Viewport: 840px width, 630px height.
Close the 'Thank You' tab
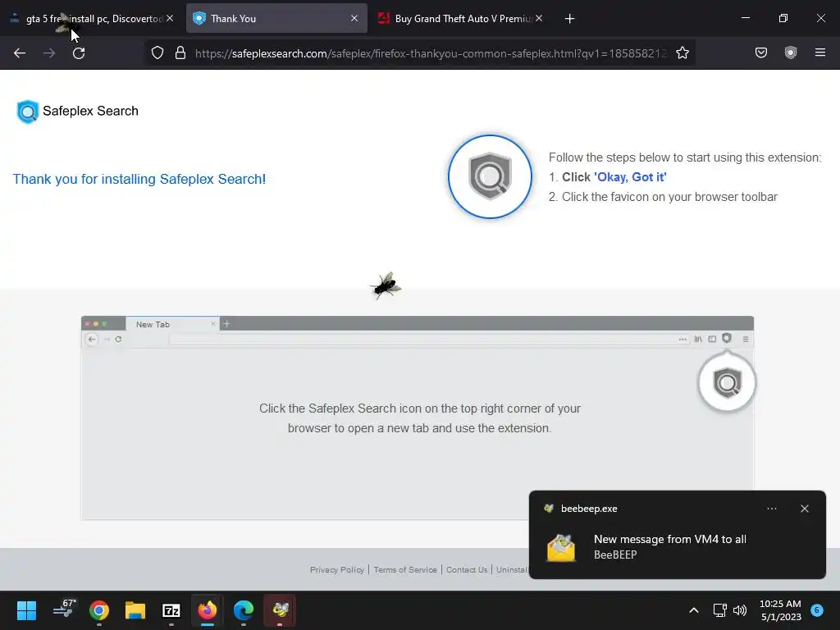pyautogui.click(x=354, y=18)
